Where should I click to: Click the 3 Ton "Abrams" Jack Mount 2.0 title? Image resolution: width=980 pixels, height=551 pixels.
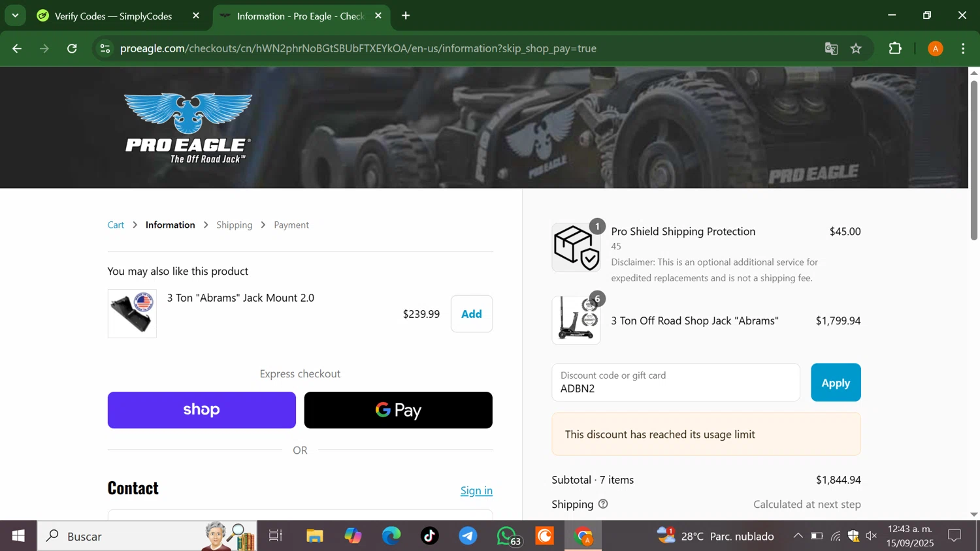[240, 298]
